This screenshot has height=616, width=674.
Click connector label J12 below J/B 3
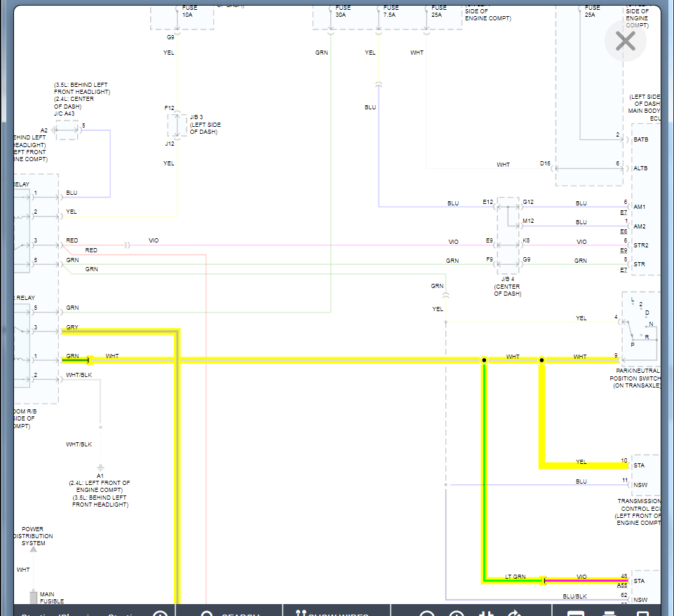coord(170,144)
